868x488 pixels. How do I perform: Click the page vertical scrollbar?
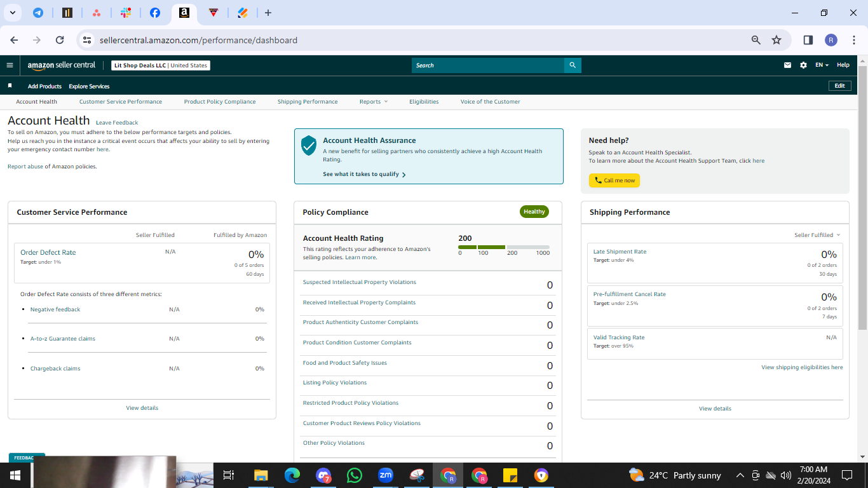(862, 197)
